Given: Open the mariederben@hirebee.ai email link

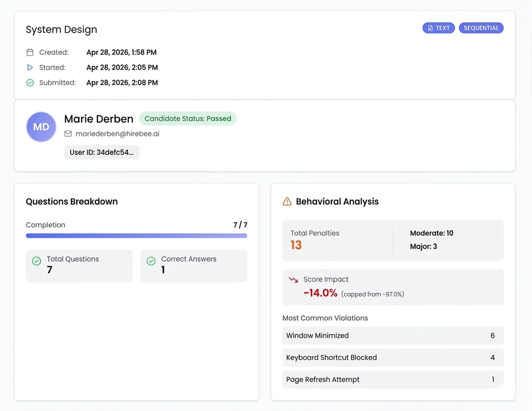Looking at the screenshot, I should tap(117, 134).
